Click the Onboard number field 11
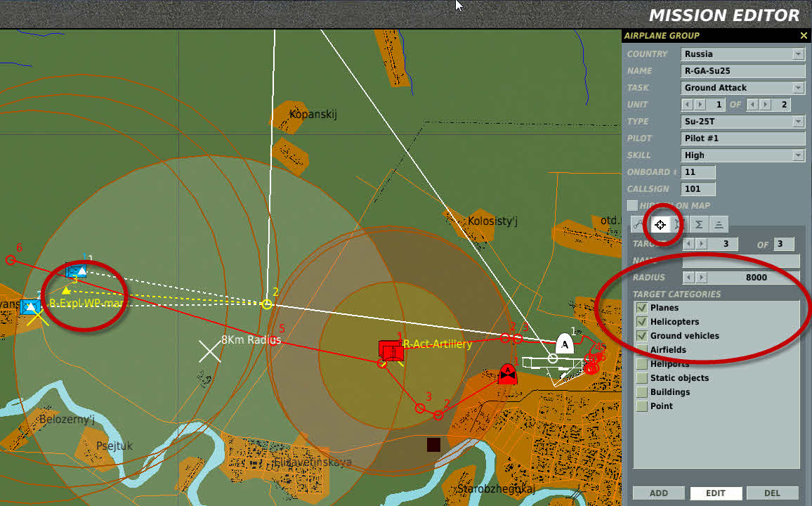This screenshot has height=506, width=812. coord(698,172)
